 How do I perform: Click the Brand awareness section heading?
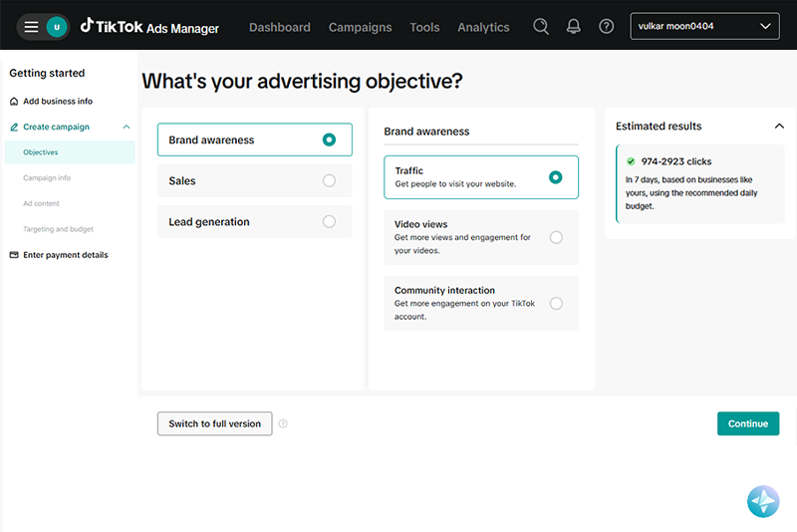426,132
